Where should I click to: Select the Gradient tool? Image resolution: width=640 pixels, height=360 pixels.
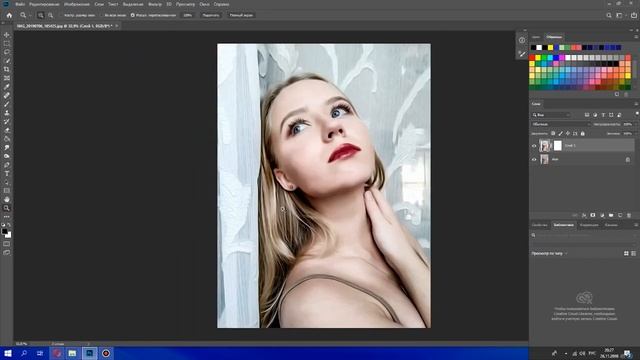click(x=7, y=139)
